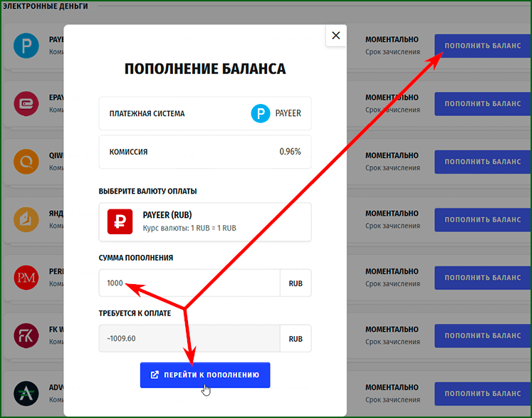Click the AdvCash icon in list
The height and width of the screenshot is (418, 532).
click(x=26, y=394)
